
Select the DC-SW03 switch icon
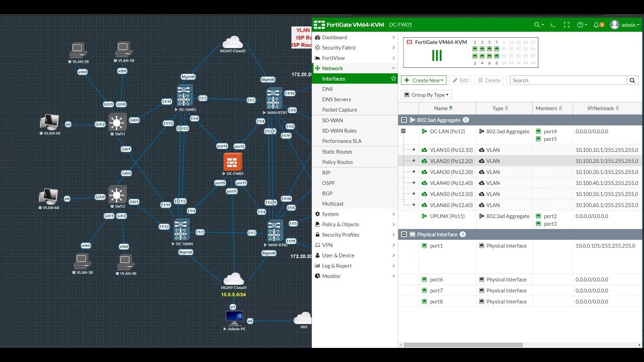tap(185, 96)
